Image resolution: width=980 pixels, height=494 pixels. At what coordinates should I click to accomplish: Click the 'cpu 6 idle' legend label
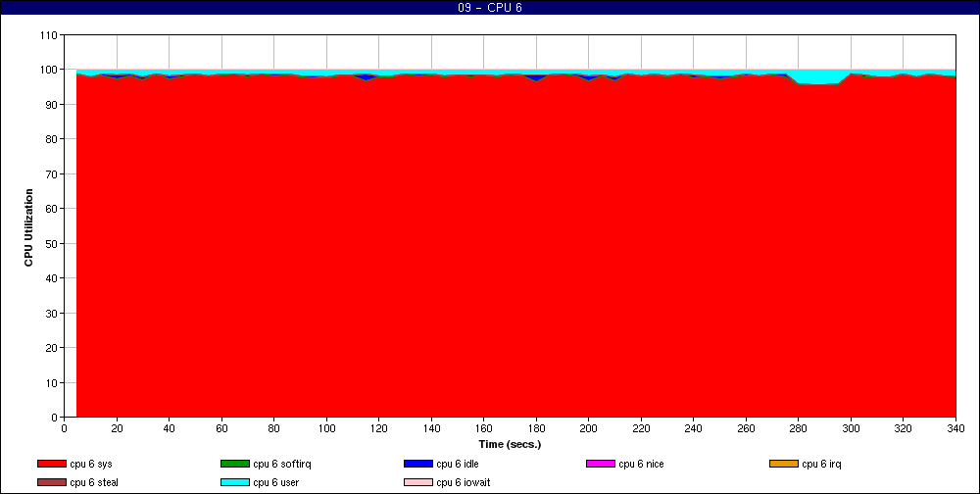point(458,464)
